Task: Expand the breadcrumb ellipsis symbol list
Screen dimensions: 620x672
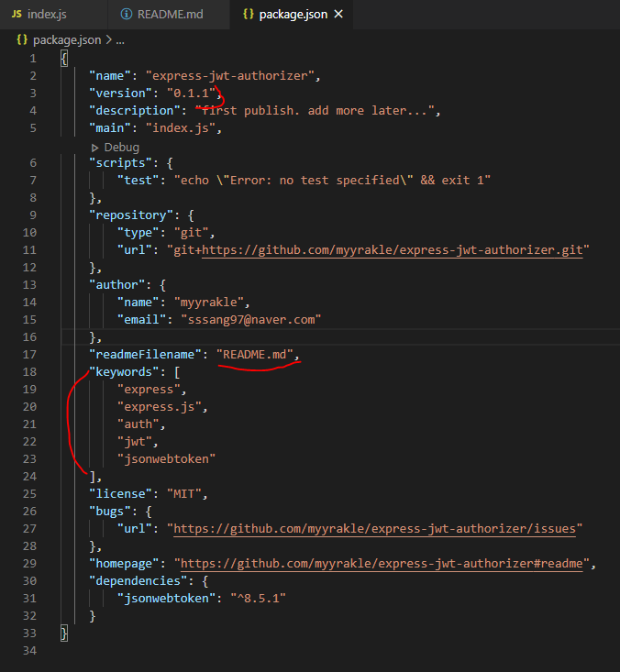Action: tap(119, 39)
